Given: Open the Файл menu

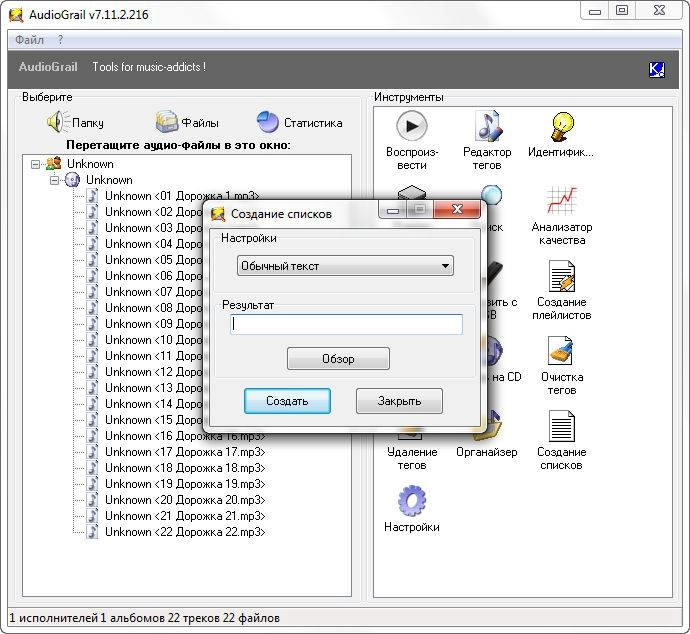Looking at the screenshot, I should click(x=29, y=40).
